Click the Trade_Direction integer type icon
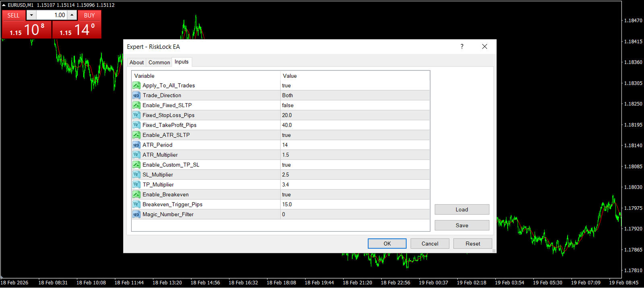The height and width of the screenshot is (288, 644). [x=136, y=95]
